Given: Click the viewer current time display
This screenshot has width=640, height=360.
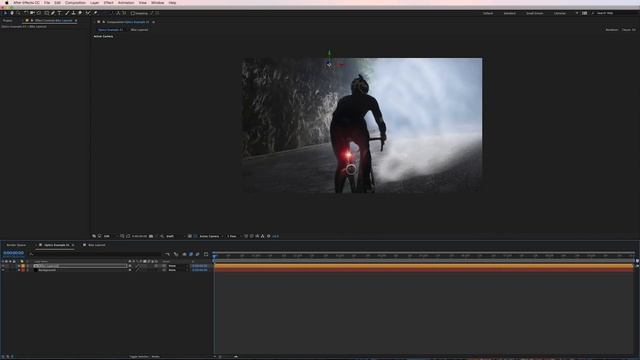Looking at the screenshot, I should [x=139, y=236].
